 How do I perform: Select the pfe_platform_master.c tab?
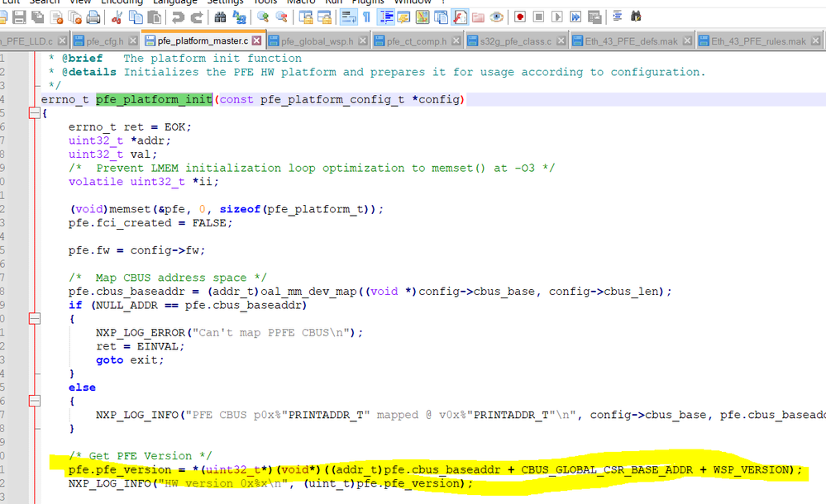203,41
